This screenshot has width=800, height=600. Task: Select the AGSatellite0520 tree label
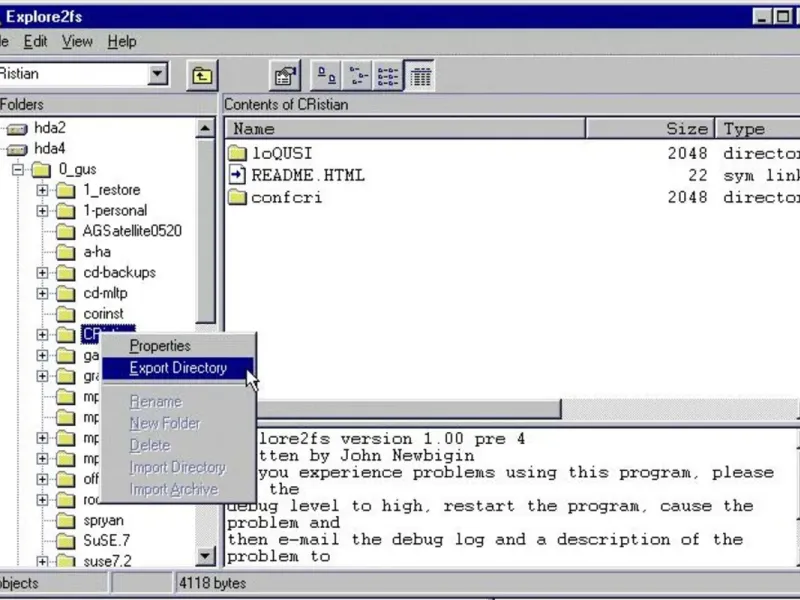pyautogui.click(x=133, y=231)
